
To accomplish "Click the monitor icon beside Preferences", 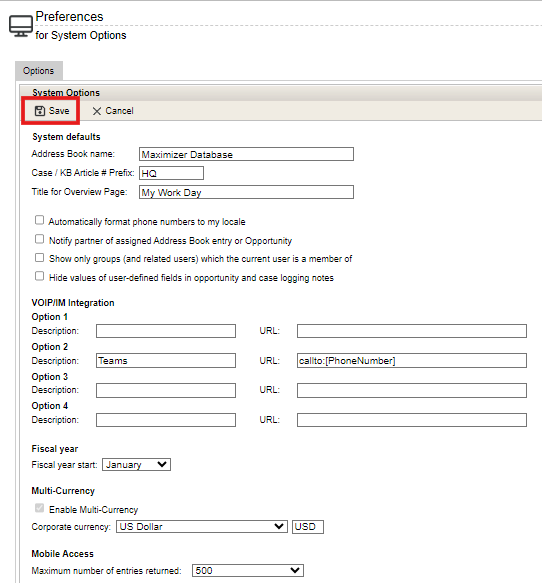I will (x=21, y=26).
